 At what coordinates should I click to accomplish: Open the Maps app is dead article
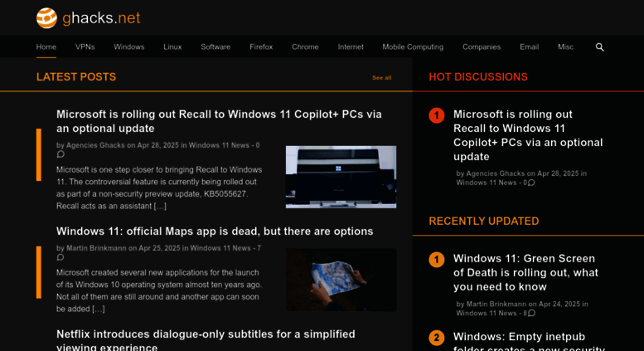point(215,232)
